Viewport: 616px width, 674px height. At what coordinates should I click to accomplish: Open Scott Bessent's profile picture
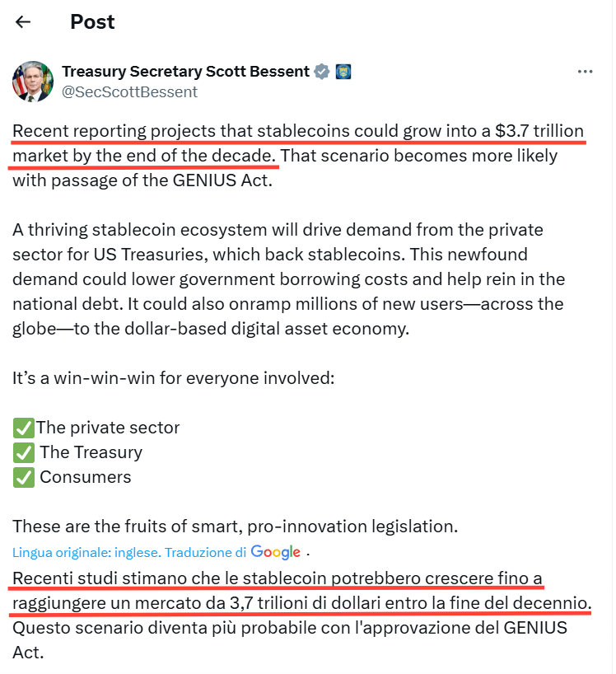[33, 82]
